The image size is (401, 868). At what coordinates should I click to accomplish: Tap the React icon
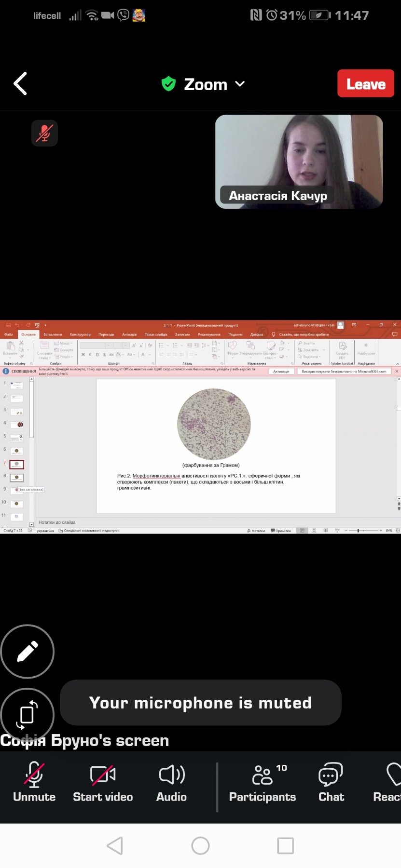[388, 783]
